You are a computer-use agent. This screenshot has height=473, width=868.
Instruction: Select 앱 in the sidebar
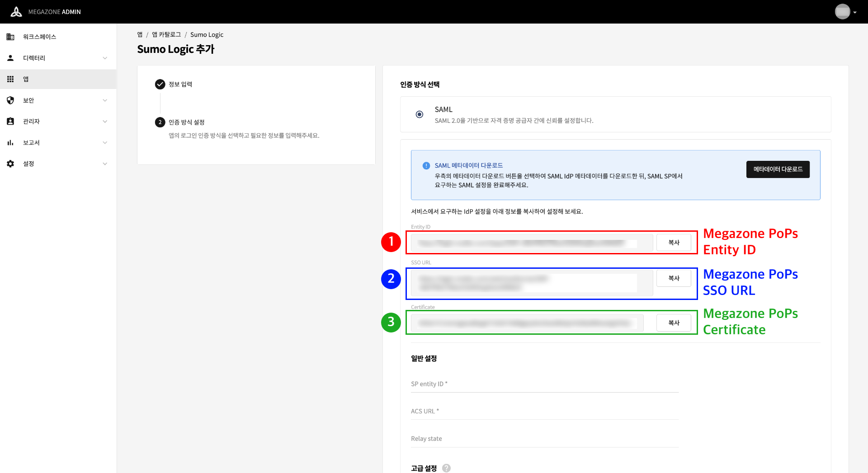(x=58, y=79)
